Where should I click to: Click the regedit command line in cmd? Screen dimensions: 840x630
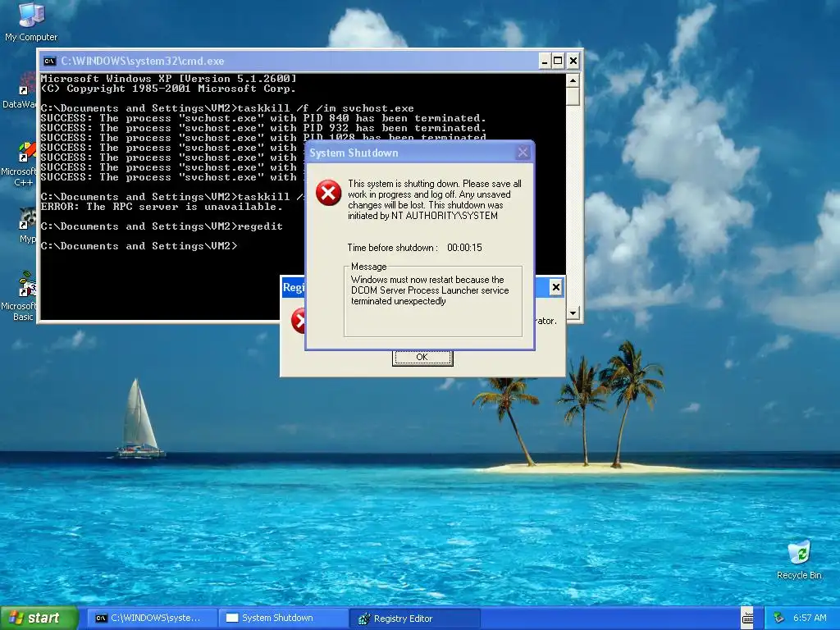tap(162, 226)
